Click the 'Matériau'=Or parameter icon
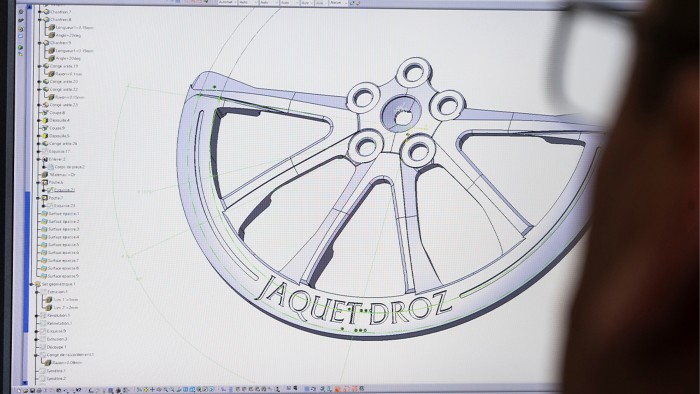Viewport: 700px width, 394px height. [45, 175]
